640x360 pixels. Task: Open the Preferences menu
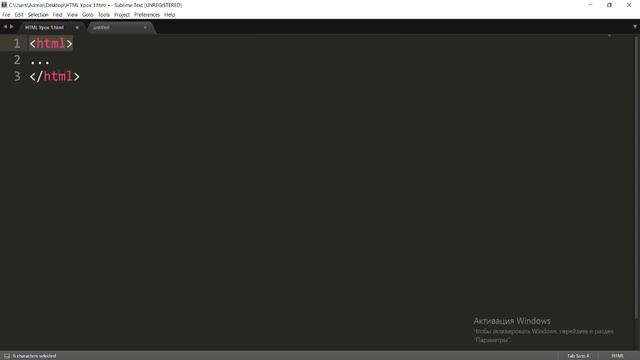click(x=147, y=15)
